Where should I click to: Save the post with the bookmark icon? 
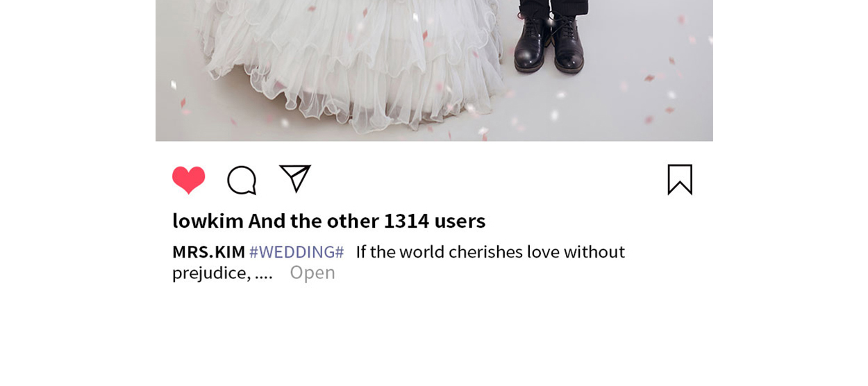pos(680,179)
